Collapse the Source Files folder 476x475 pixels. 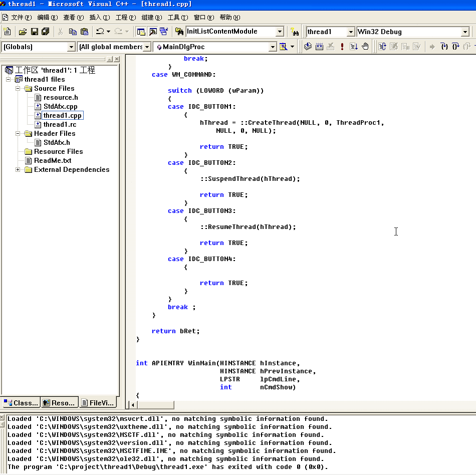pyautogui.click(x=18, y=88)
